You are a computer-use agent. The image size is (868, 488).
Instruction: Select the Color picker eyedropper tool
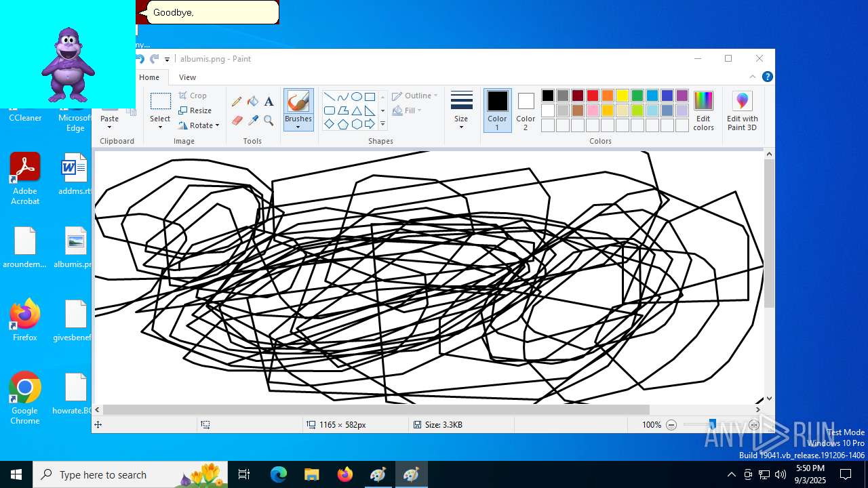(253, 121)
